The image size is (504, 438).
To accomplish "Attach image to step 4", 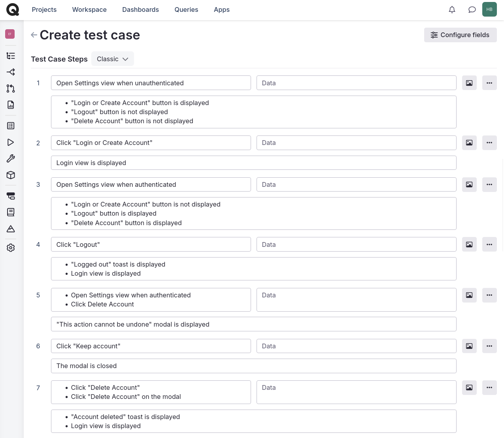I will 469,244.
